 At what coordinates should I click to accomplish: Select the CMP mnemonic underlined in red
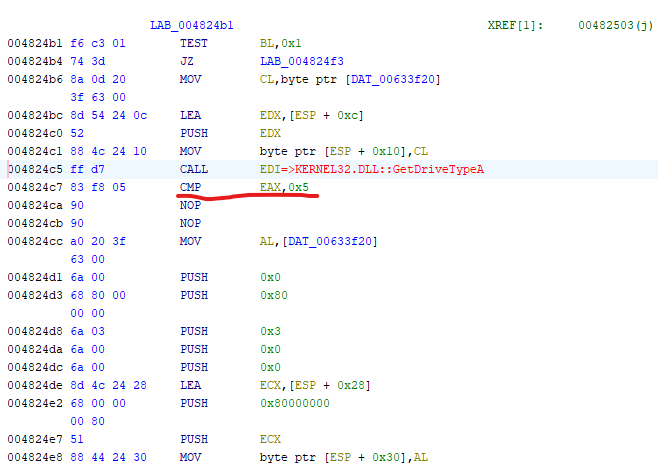point(191,187)
